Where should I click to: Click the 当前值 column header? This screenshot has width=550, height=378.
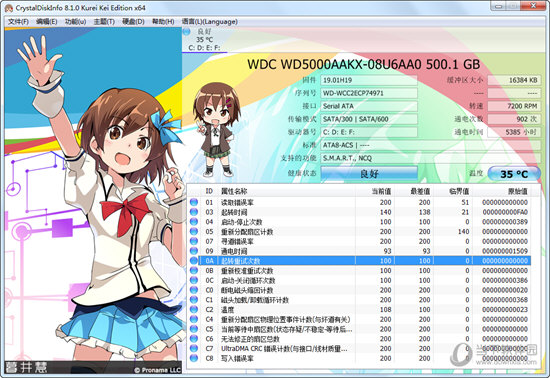[x=381, y=191]
